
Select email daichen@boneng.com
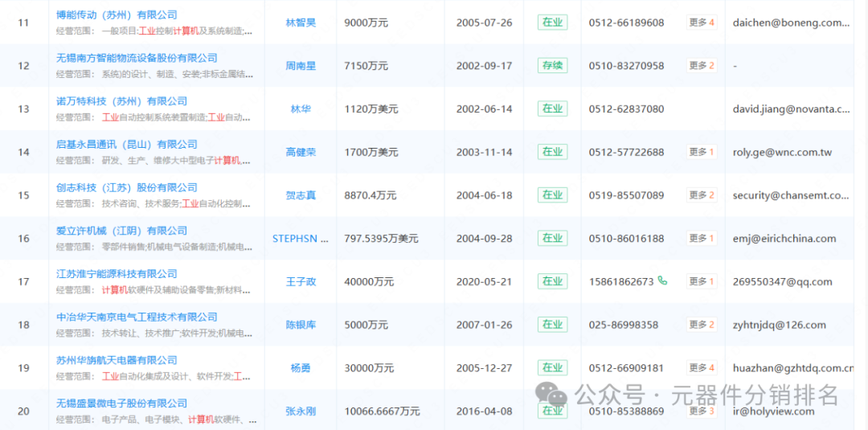click(791, 23)
